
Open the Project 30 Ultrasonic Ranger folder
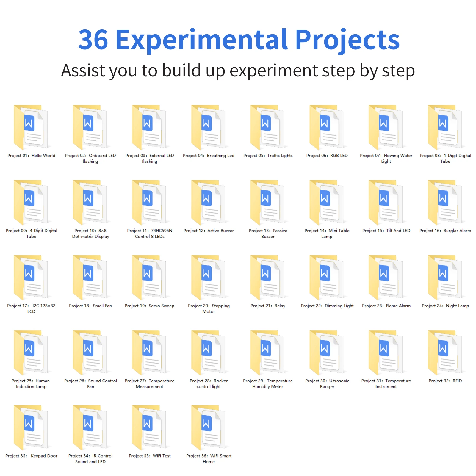[327, 353]
